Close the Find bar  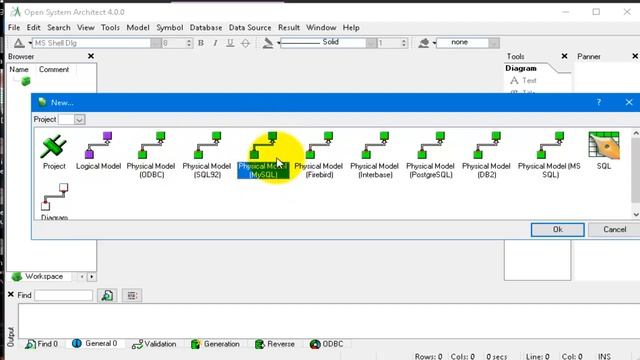11,294
